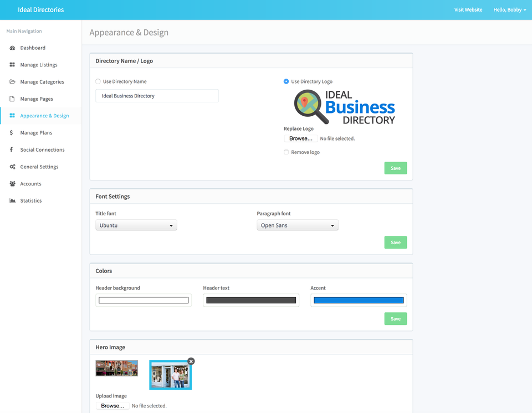Screen dimensions: 532x413
Task: Click the Dashboard gauge icon
Action: tap(12, 48)
